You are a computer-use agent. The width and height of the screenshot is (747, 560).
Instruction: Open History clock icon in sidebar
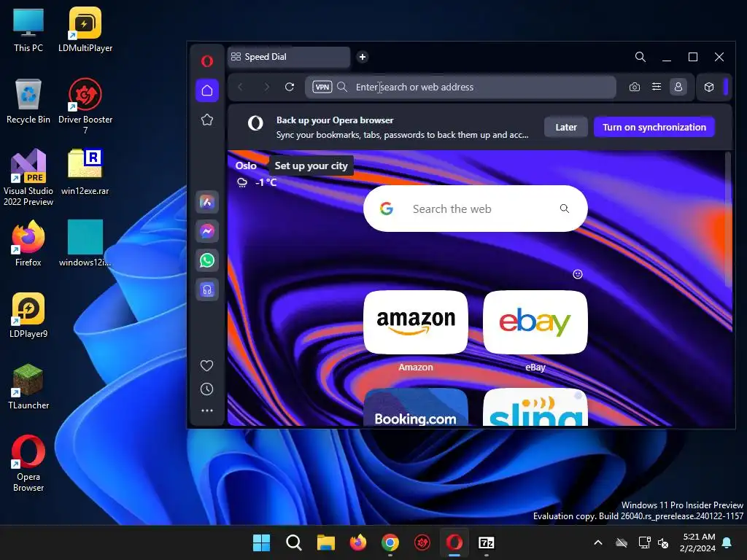[206, 389]
